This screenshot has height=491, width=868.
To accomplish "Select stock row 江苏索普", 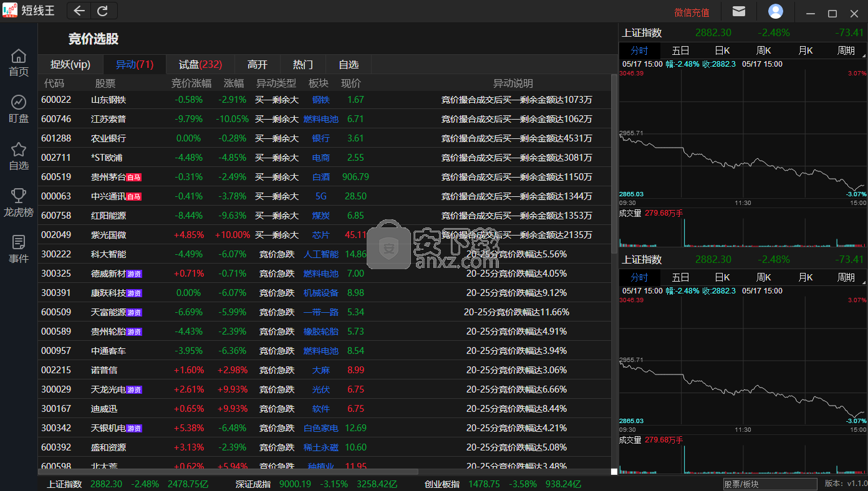I will point(324,119).
